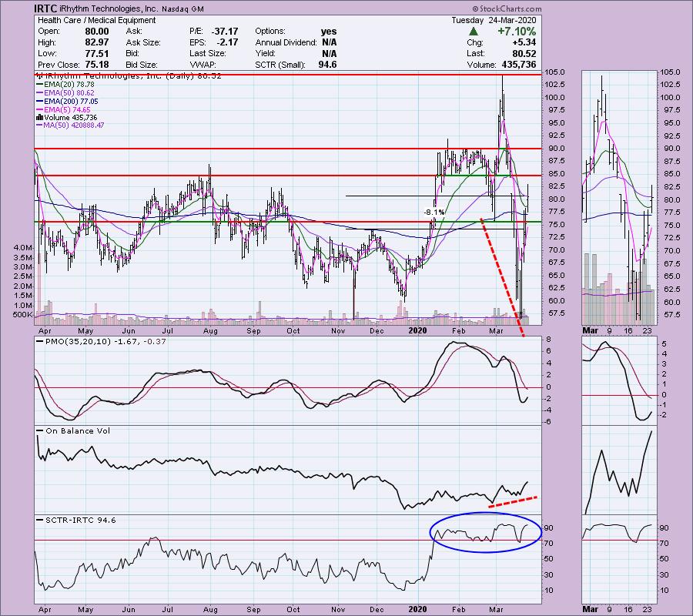
Task: Click the date "Tuesday 24-Mar-2020"
Action: tap(494, 20)
